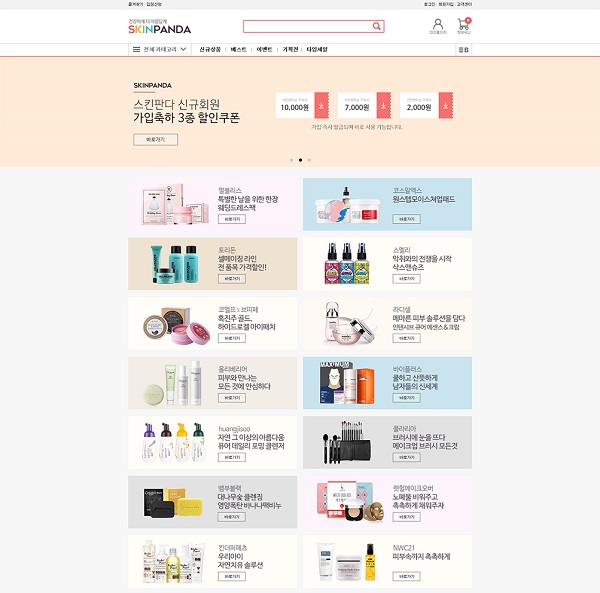Click 바로가기 on the 클라리아 brush card

tap(406, 457)
